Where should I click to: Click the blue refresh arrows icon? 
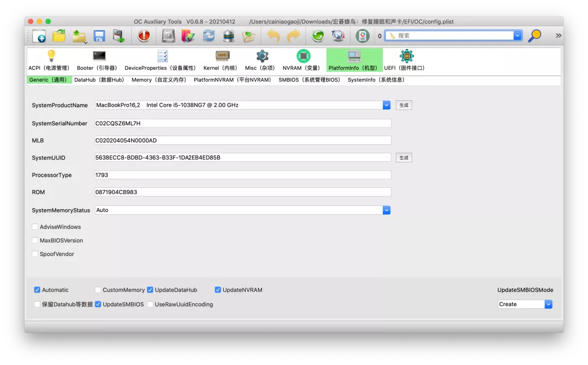[209, 36]
